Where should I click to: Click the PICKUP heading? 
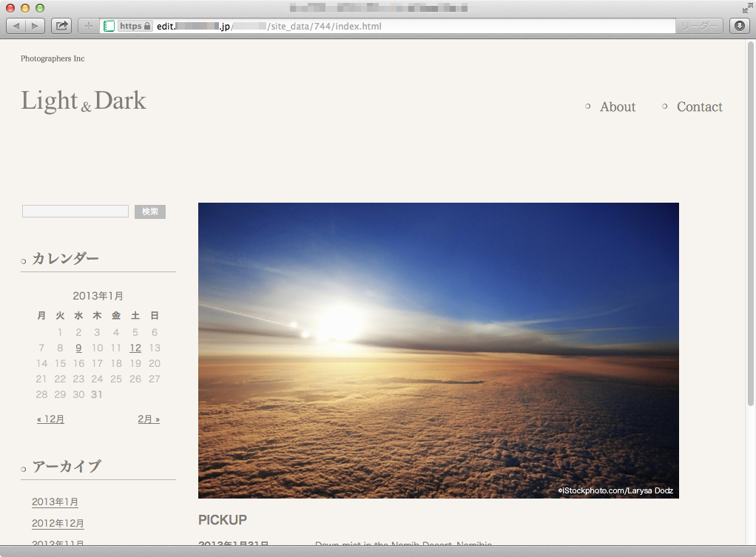point(222,520)
